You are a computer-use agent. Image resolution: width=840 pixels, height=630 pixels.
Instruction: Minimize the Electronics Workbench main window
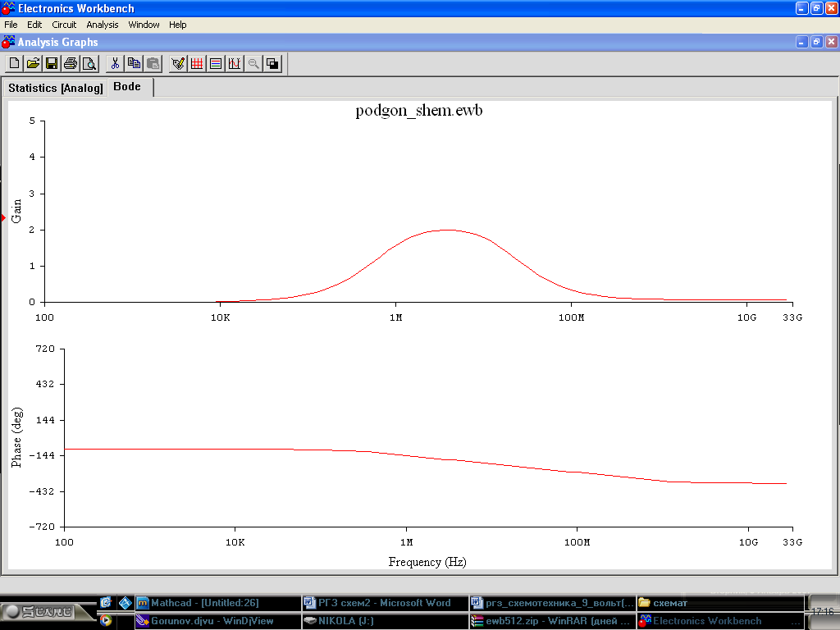(x=801, y=8)
